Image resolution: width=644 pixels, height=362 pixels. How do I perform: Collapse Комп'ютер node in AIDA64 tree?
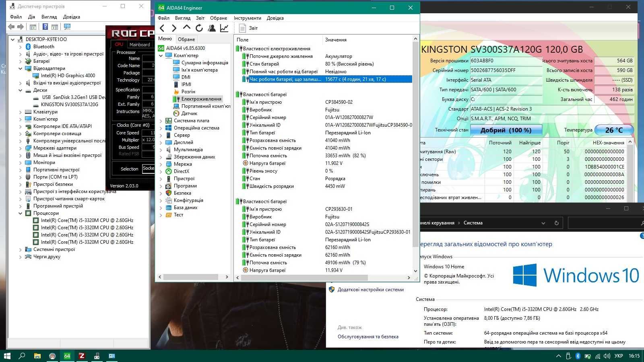(161, 56)
